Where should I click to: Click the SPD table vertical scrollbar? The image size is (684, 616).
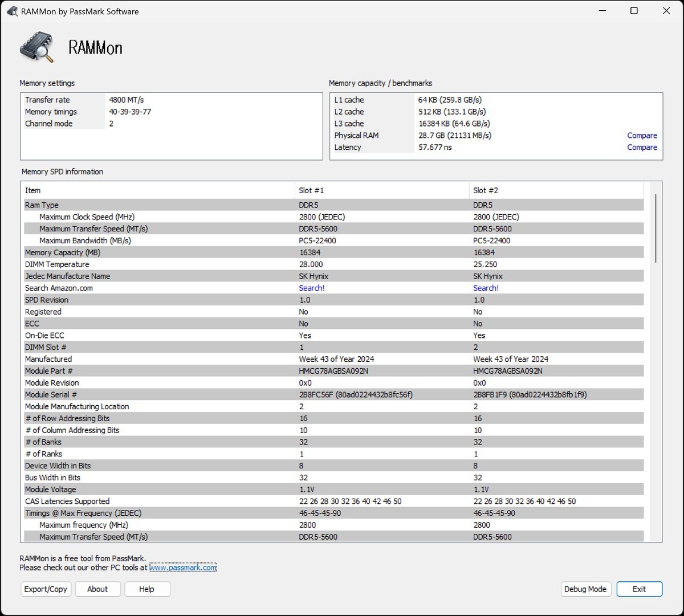point(655,228)
